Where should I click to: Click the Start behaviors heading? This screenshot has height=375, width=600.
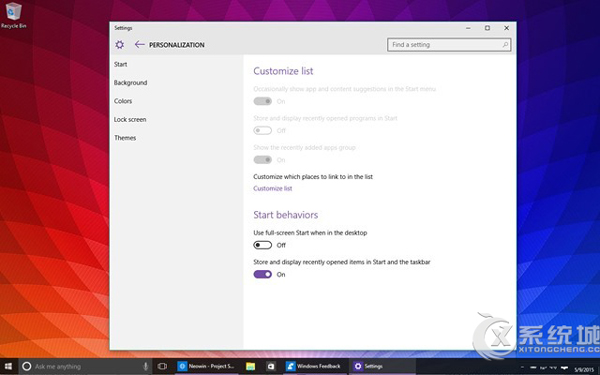285,215
